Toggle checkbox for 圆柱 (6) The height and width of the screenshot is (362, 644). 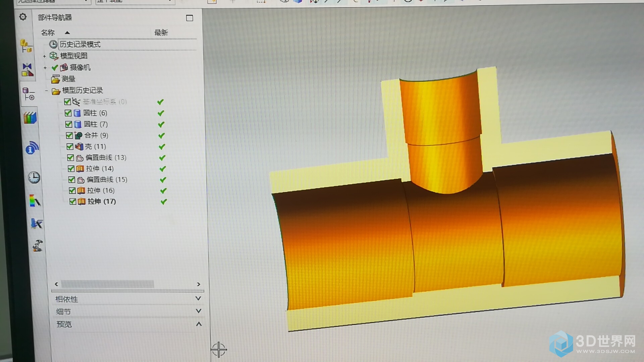[x=68, y=113]
